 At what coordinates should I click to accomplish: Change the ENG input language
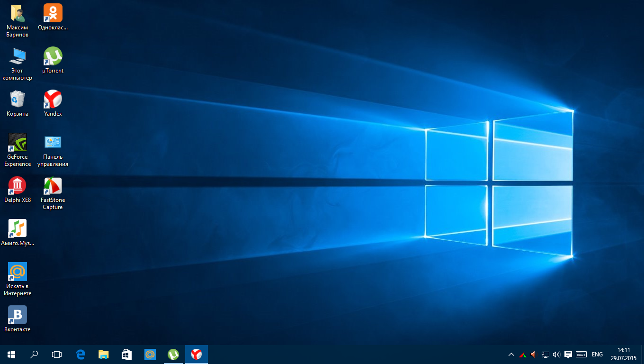[597, 354]
